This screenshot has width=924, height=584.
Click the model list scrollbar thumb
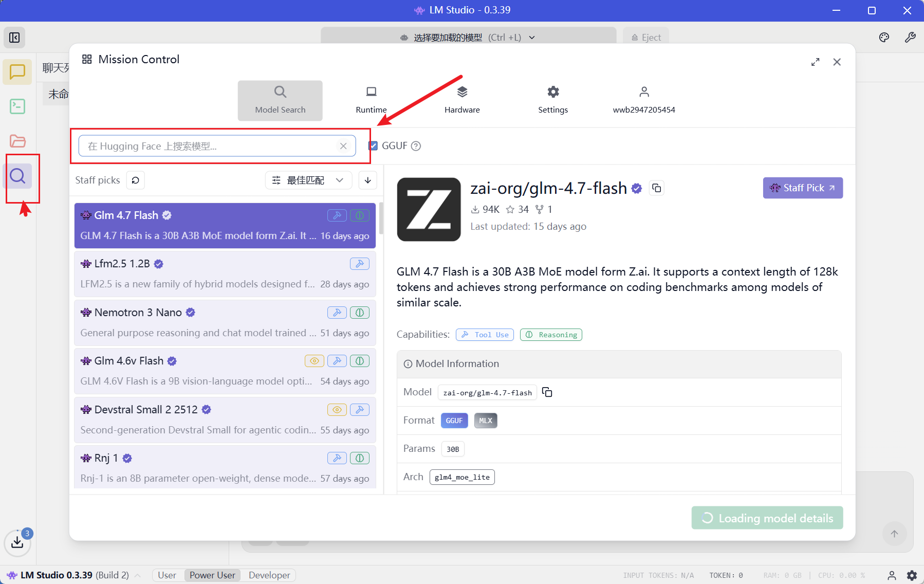tap(381, 218)
